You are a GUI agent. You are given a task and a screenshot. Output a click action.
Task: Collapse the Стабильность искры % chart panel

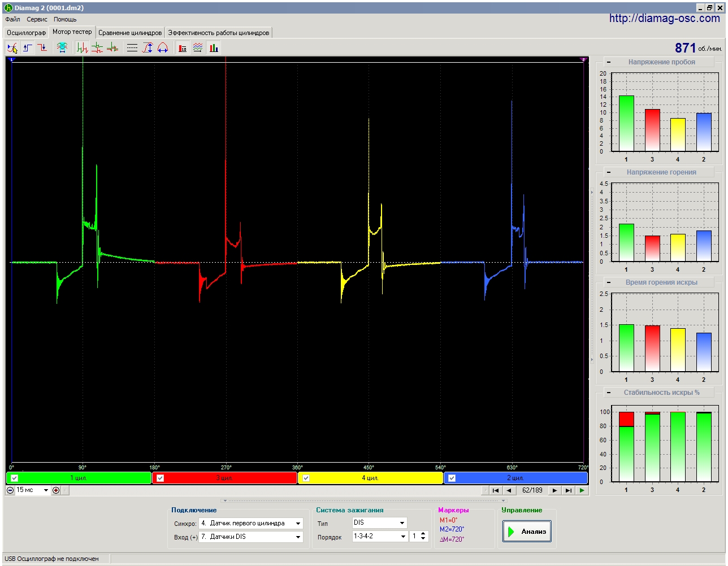(x=608, y=393)
